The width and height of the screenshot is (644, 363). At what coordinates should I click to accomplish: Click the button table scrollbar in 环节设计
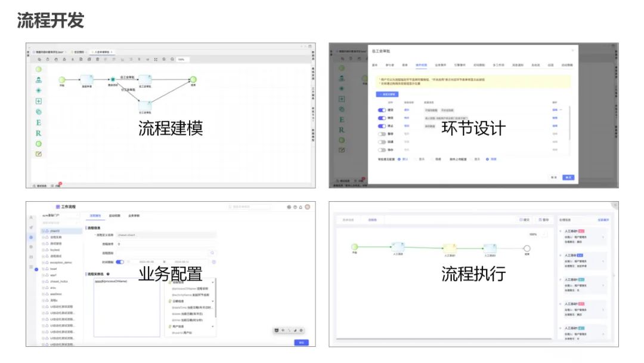point(569,124)
